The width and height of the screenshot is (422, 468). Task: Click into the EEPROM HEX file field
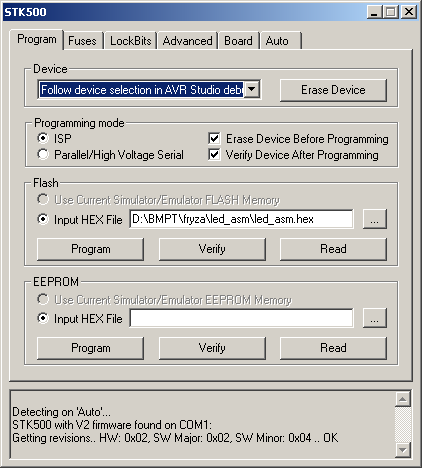point(241,318)
